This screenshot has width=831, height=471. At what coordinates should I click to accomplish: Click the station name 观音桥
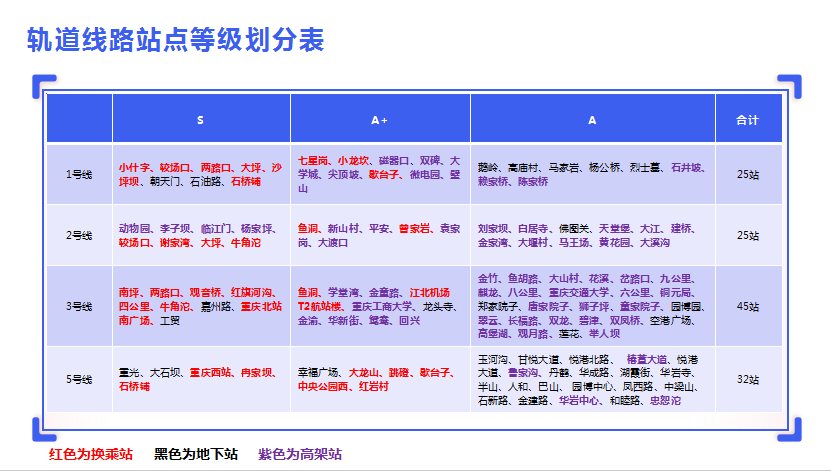tap(206, 292)
